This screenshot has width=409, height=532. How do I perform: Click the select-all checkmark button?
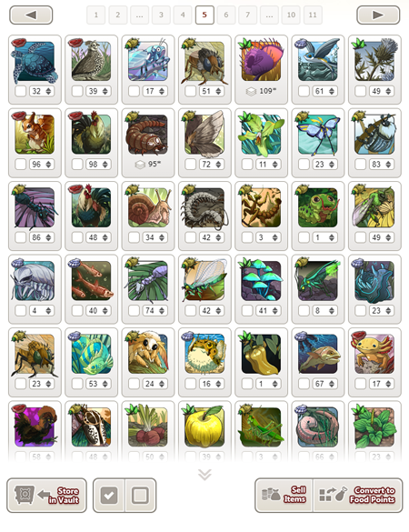point(109,496)
